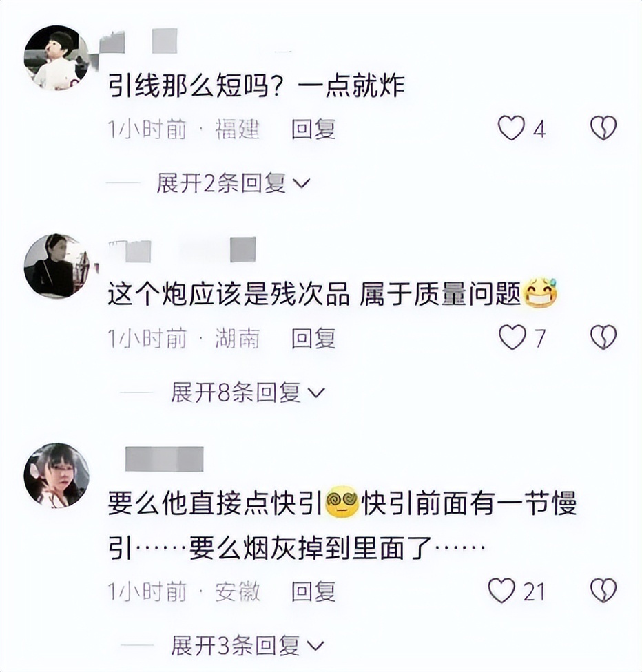The image size is (642, 672).
Task: Reply to the Hunan comment via 回复
Action: 313,339
